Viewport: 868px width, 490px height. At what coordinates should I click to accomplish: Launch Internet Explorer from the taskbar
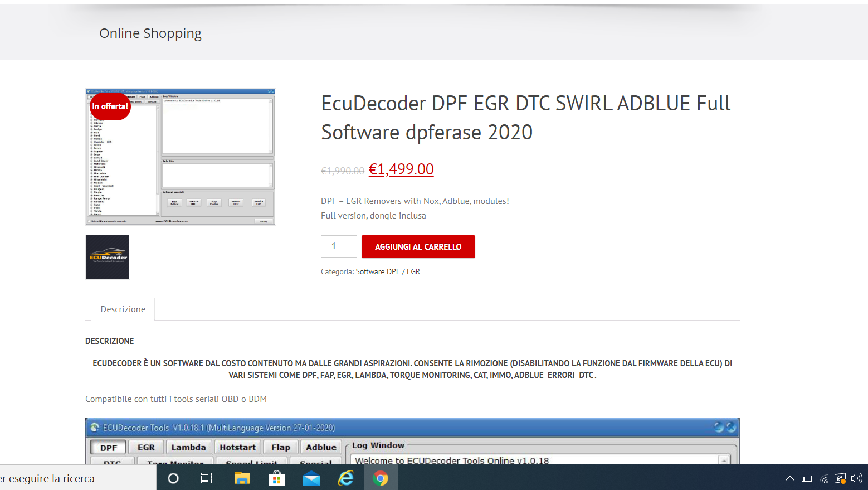click(346, 478)
